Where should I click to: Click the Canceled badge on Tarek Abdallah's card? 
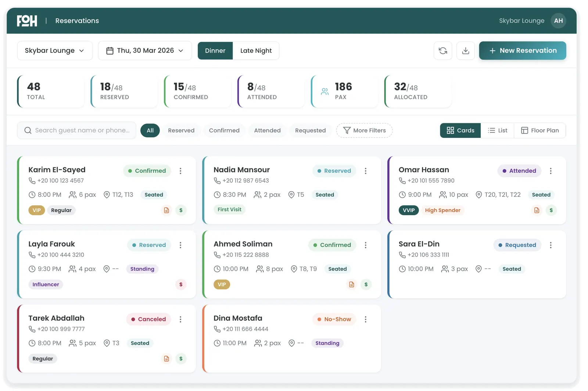tap(149, 319)
